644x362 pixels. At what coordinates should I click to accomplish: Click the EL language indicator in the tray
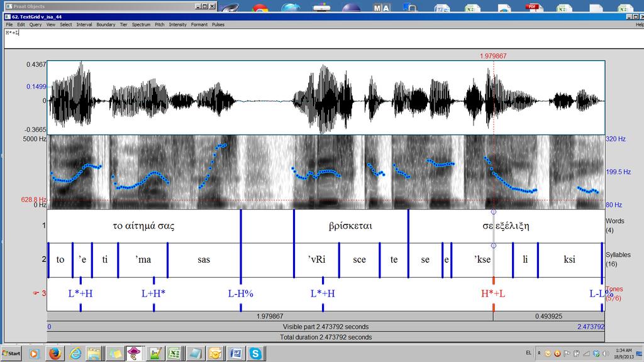point(528,353)
